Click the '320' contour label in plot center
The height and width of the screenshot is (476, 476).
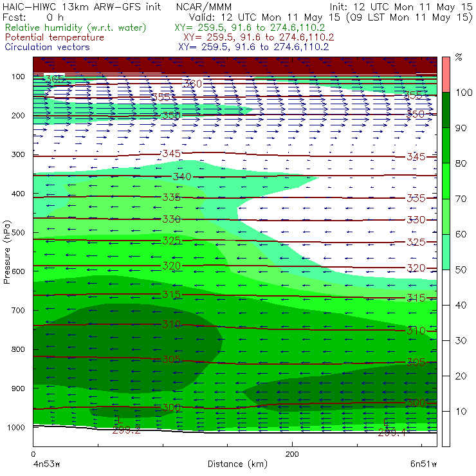(172, 266)
